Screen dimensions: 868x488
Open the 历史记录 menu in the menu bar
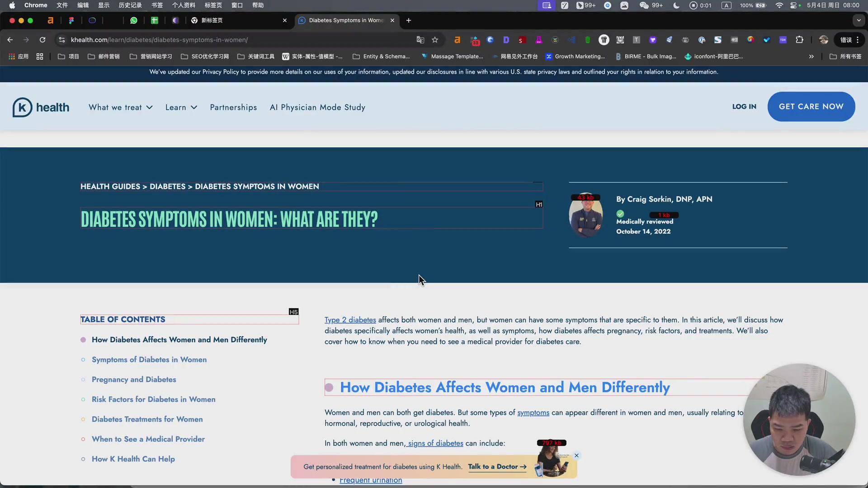tap(130, 5)
